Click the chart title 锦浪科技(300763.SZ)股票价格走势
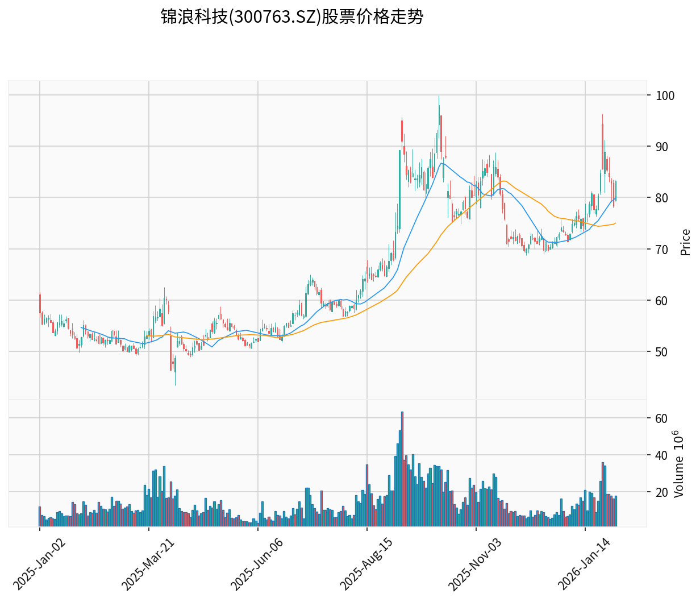Viewport: 700px width, 602px height. [x=291, y=18]
